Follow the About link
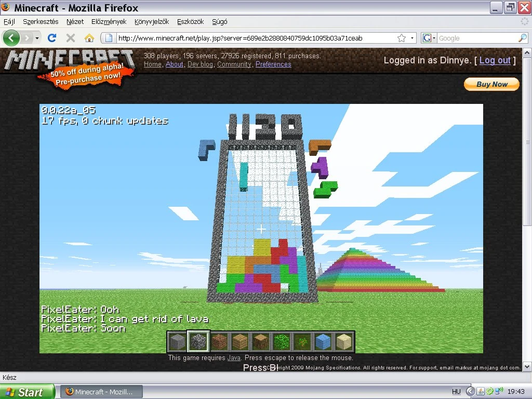532x399 pixels. [x=175, y=64]
